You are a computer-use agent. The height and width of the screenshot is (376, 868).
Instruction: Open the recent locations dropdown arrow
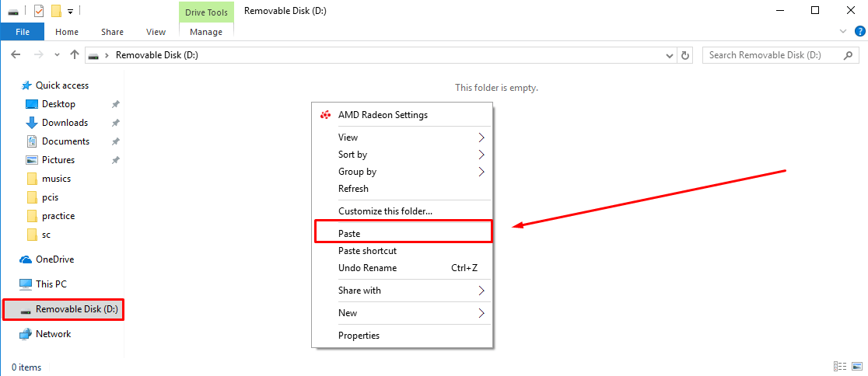[57, 55]
